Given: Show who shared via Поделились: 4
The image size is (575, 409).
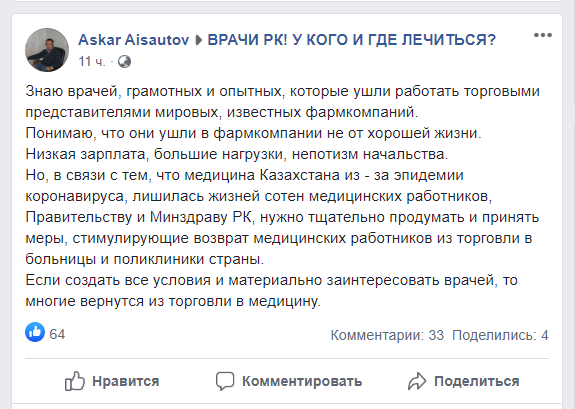Looking at the screenshot, I should (500, 335).
